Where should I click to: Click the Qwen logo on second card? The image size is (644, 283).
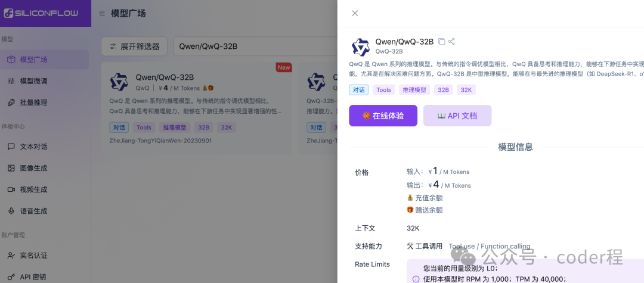tap(316, 82)
